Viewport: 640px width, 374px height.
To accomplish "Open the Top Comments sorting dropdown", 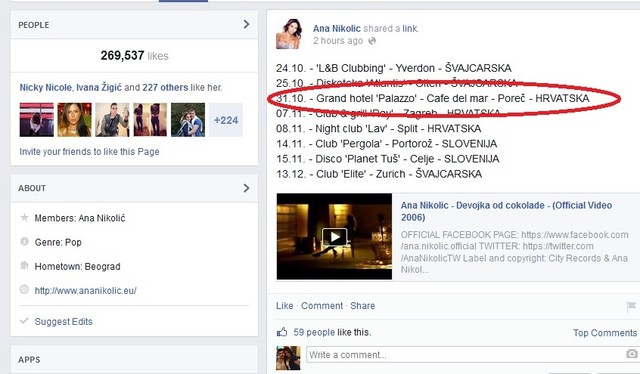I will (x=605, y=333).
